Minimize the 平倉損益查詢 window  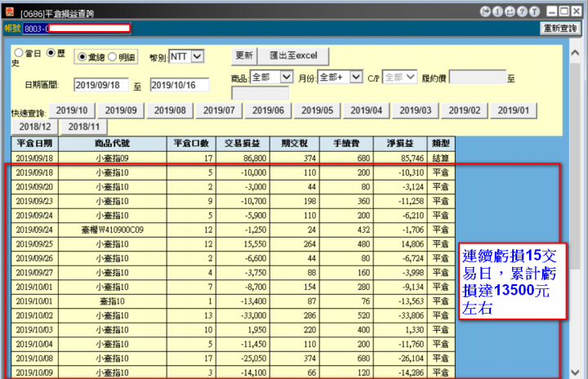click(x=551, y=11)
